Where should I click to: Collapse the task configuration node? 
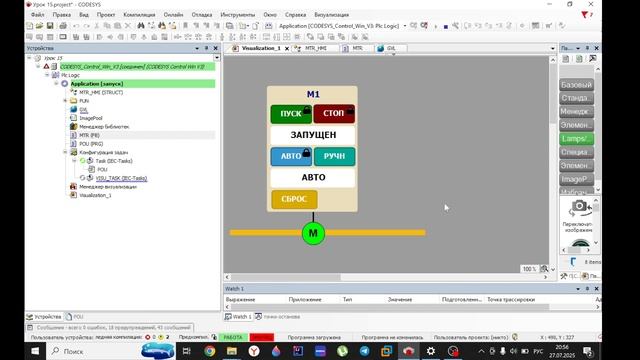click(x=65, y=152)
